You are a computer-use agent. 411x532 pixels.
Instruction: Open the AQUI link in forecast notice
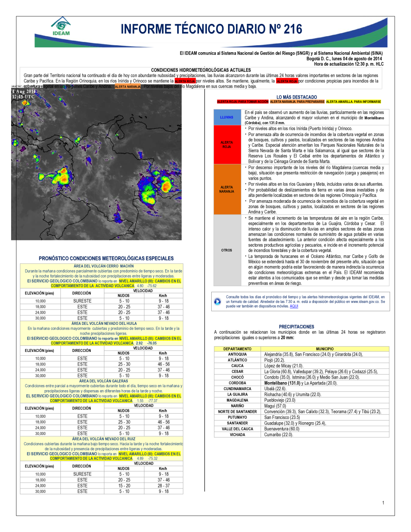tap(294, 306)
